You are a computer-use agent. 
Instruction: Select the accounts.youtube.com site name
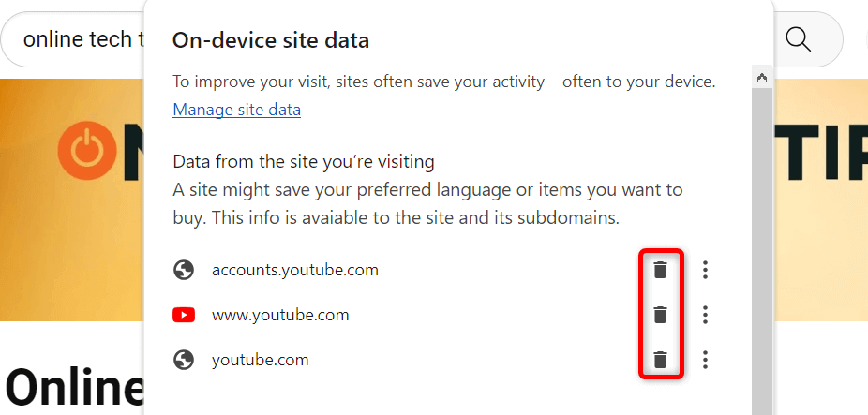295,270
